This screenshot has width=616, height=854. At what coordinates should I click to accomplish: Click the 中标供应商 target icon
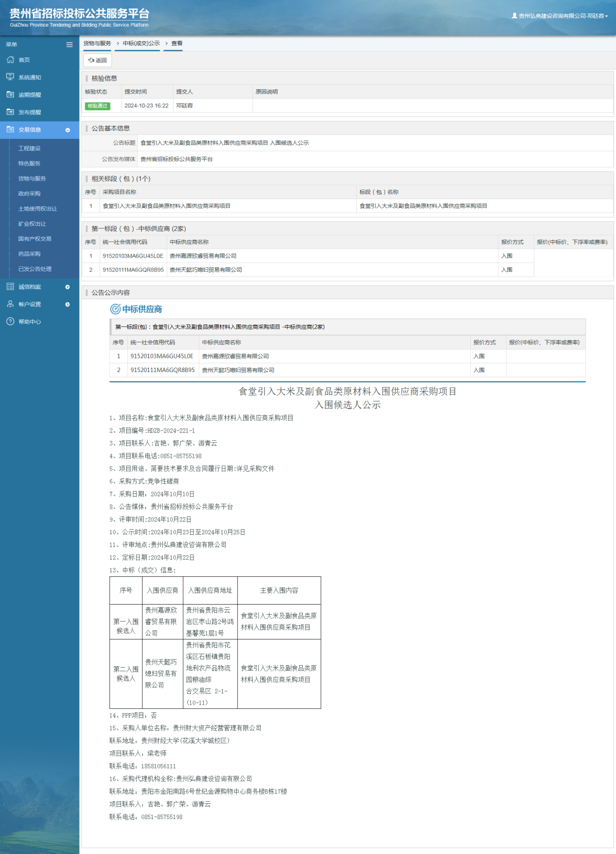click(x=115, y=309)
